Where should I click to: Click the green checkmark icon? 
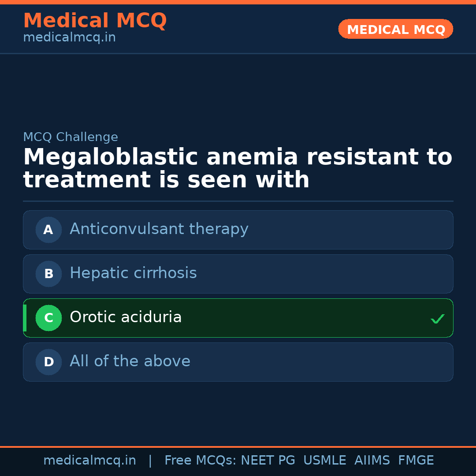(437, 319)
